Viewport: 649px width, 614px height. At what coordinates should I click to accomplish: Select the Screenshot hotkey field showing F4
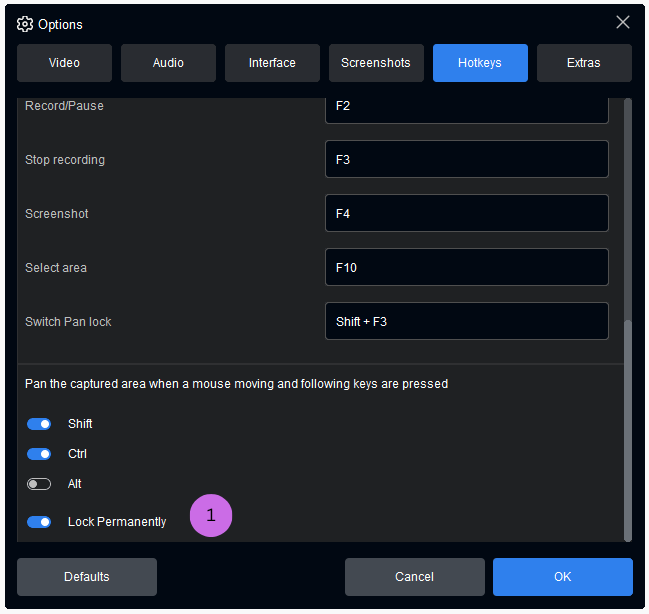pyautogui.click(x=466, y=213)
